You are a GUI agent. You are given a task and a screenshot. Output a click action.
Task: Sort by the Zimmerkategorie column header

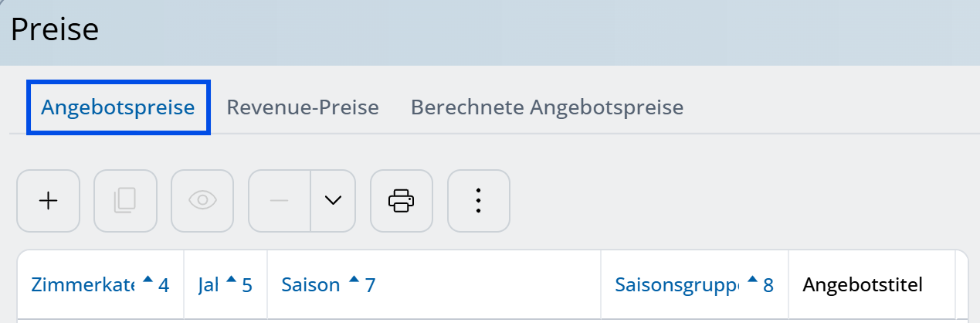(x=83, y=285)
